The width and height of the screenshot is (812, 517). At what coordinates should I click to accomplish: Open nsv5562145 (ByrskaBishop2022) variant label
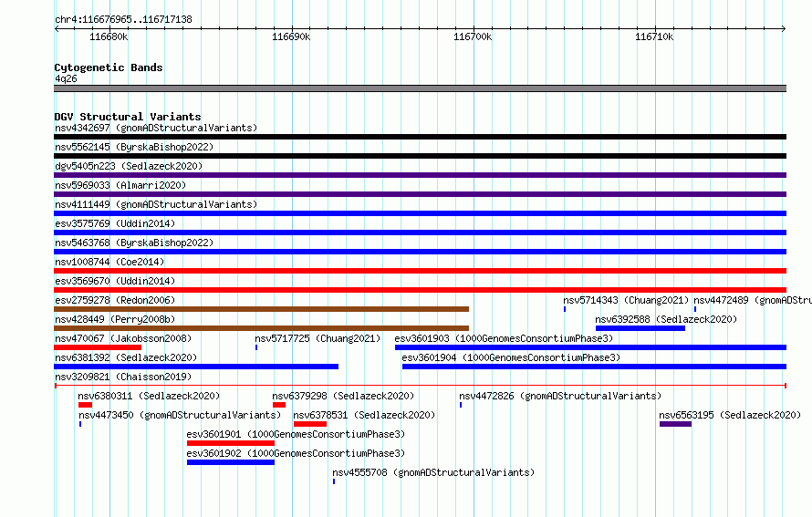pos(134,147)
